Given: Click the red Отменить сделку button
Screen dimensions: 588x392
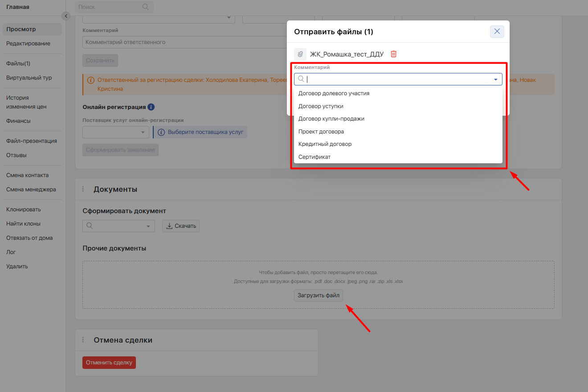Looking at the screenshot, I should 109,363.
